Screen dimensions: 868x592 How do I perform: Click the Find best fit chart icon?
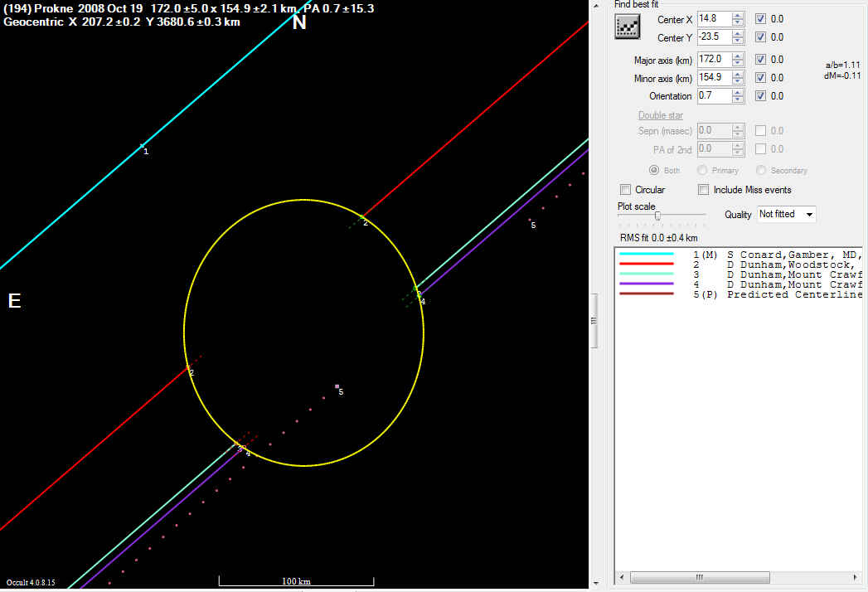click(x=628, y=27)
